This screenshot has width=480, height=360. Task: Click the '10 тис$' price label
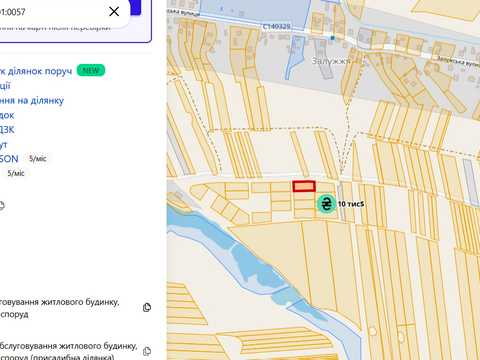click(x=351, y=204)
